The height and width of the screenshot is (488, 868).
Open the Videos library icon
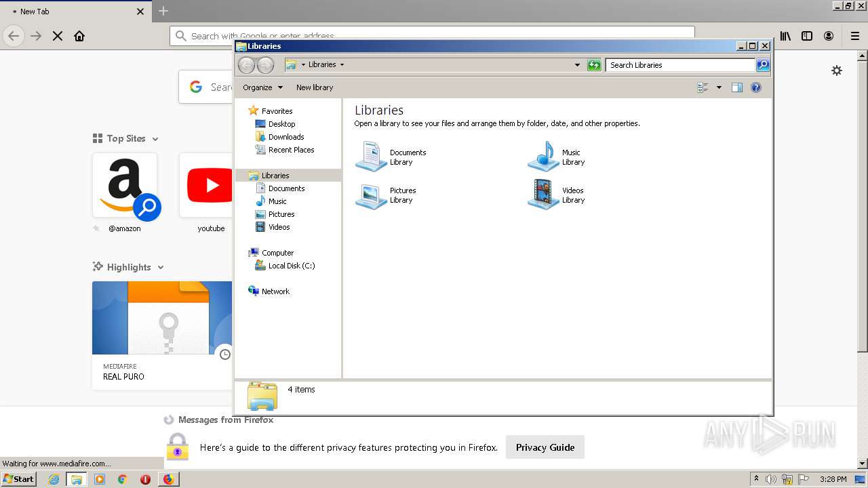(543, 195)
